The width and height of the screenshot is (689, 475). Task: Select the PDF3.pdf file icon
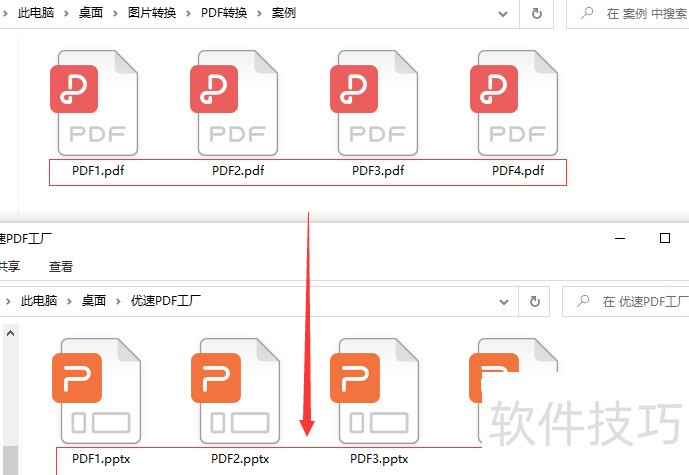pyautogui.click(x=374, y=103)
